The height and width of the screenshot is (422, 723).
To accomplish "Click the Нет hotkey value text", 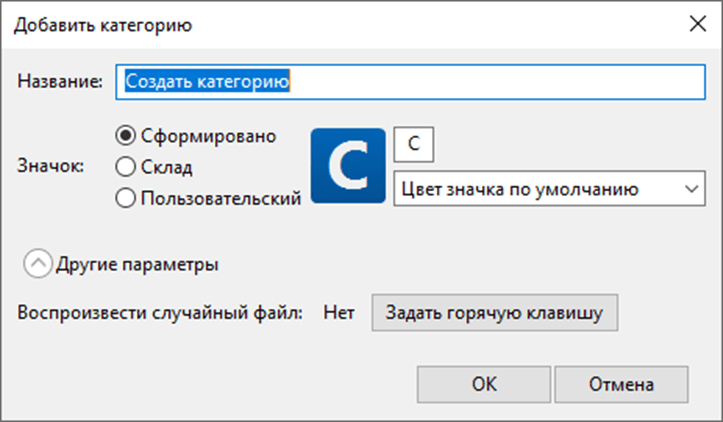I will pos(339,313).
